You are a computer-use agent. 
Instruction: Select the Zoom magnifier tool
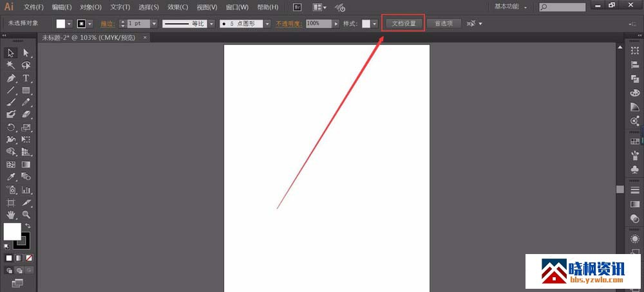coord(26,214)
